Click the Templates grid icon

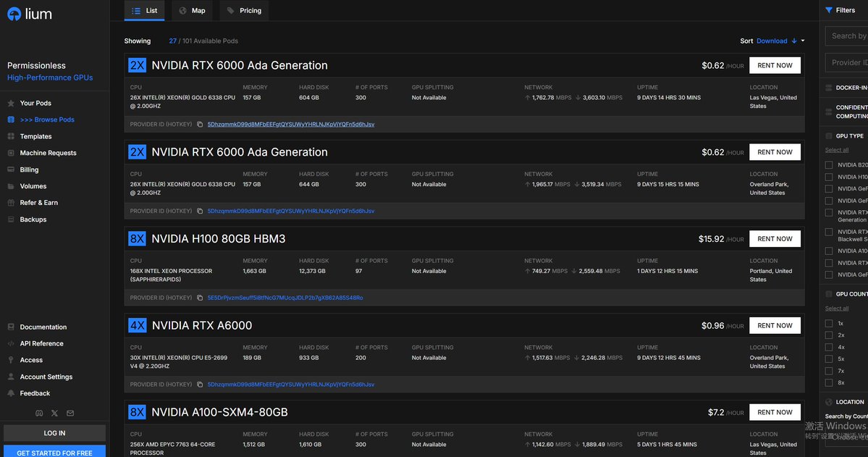[x=11, y=136]
